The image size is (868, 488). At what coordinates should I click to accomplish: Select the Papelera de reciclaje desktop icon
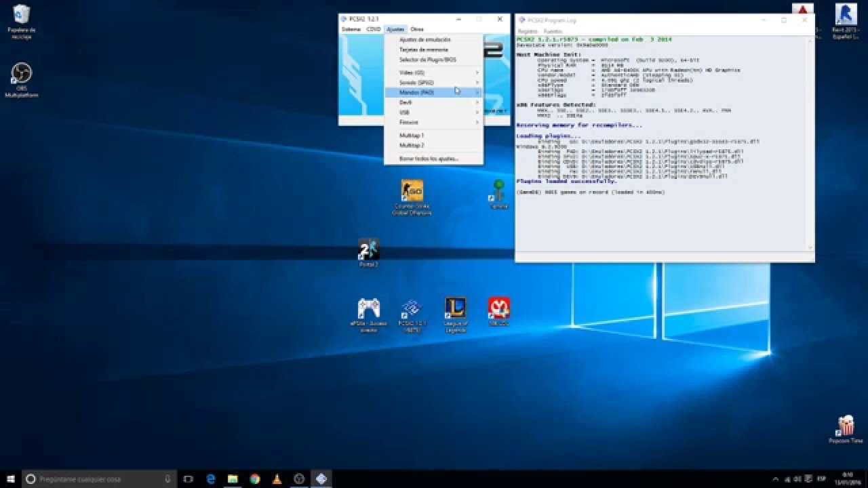[x=22, y=22]
